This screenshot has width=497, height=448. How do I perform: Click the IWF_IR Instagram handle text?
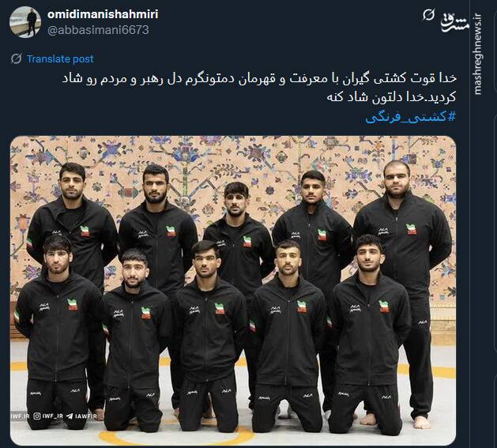(x=53, y=416)
